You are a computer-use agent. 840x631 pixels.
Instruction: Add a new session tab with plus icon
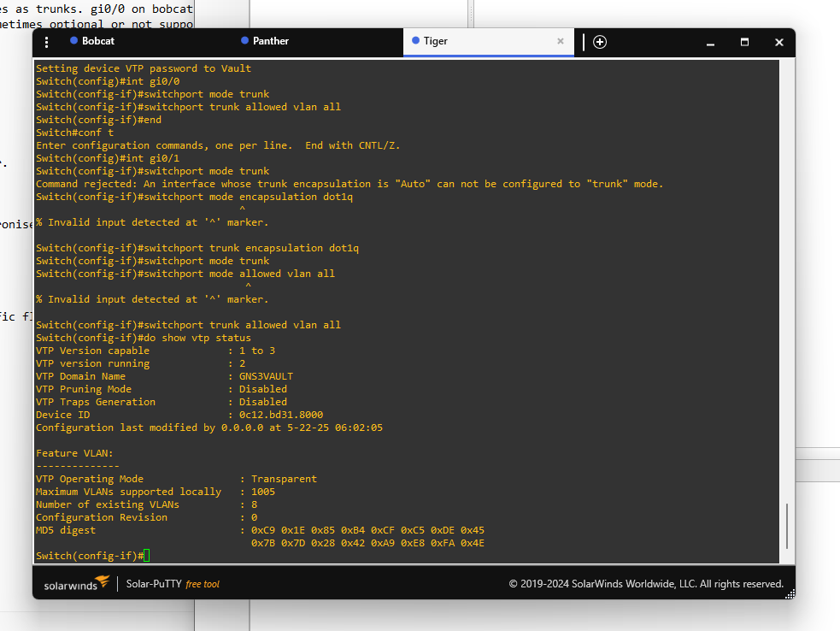pos(600,42)
